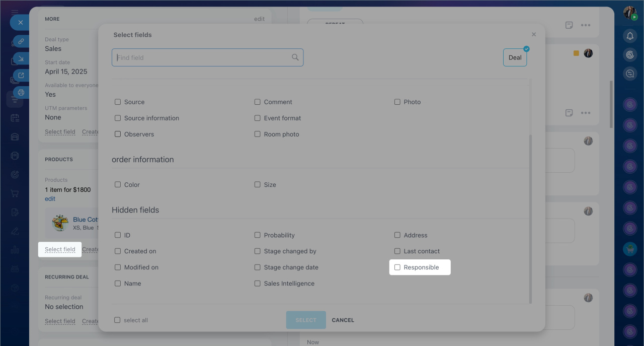Tick the Source information checkbox
Image resolution: width=644 pixels, height=346 pixels.
point(118,118)
